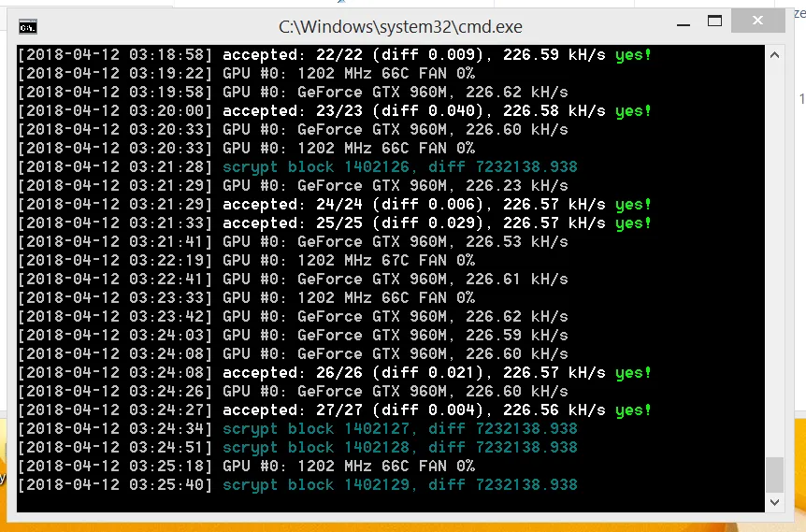The image size is (806, 532).
Task: Click the line 'scrypt block 1402128'
Action: [x=297, y=447]
